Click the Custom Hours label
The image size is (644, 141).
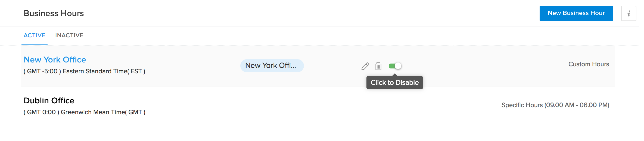[589, 64]
